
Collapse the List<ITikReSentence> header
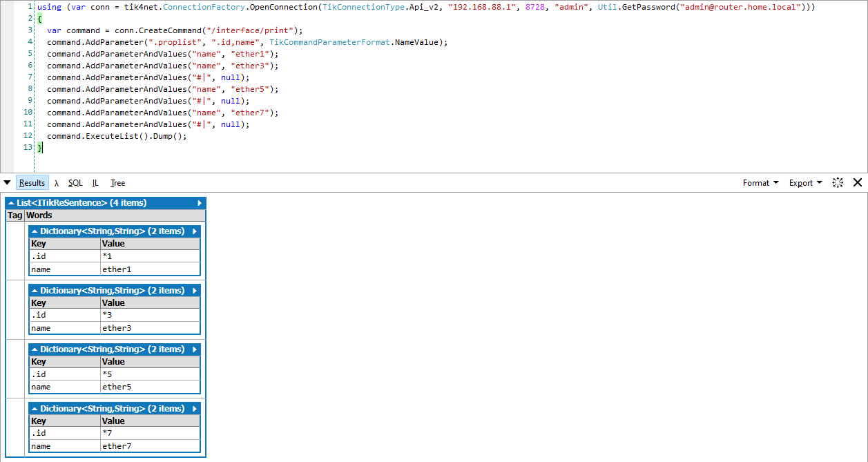pos(12,202)
